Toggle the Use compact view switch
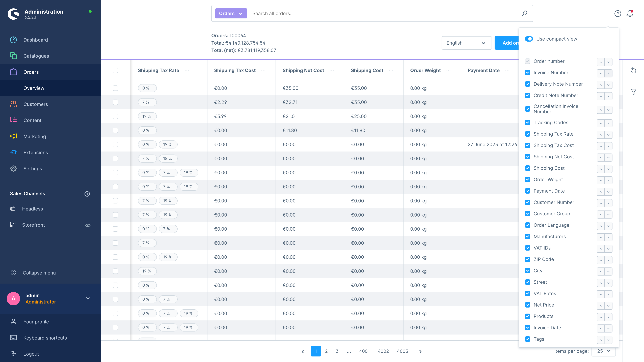644x362 pixels. (x=529, y=39)
